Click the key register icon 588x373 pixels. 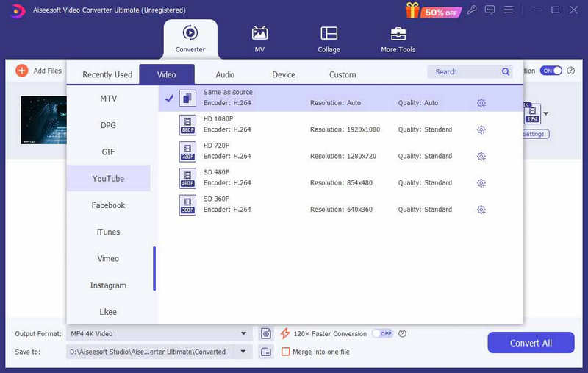click(472, 10)
